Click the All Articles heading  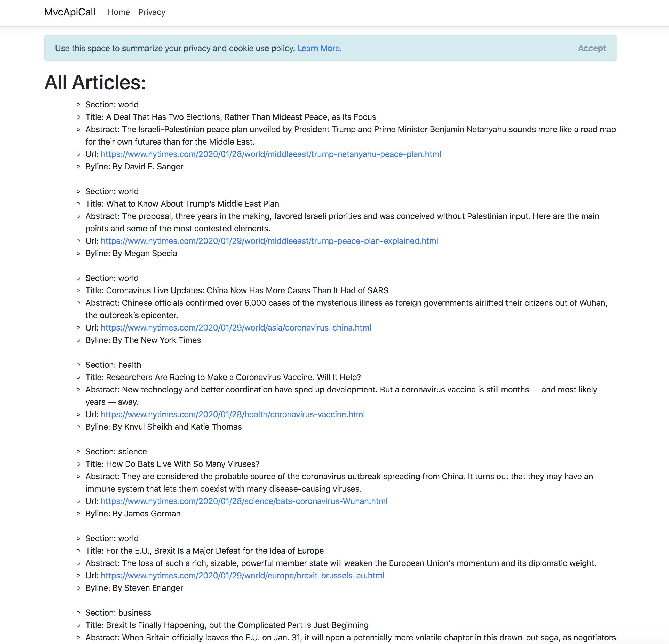(95, 83)
